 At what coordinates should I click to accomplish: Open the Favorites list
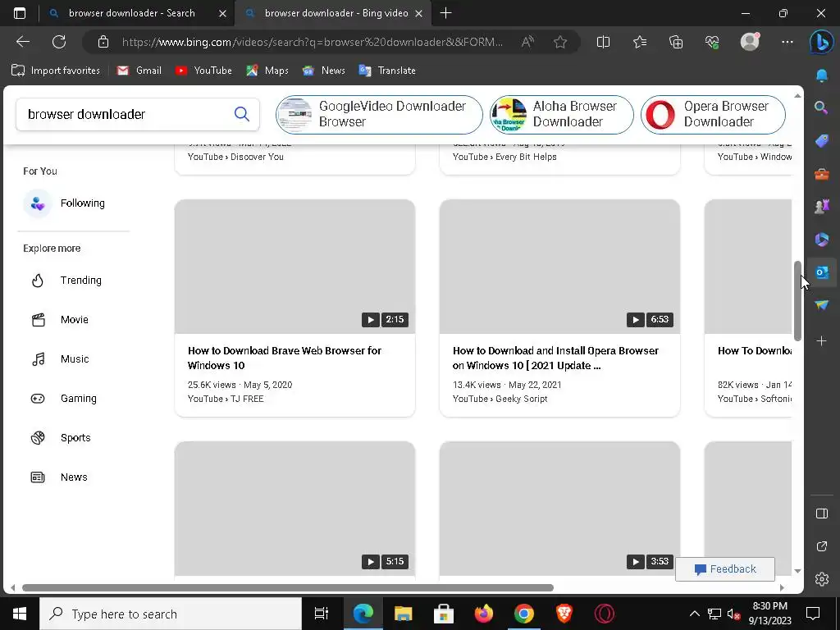point(640,42)
